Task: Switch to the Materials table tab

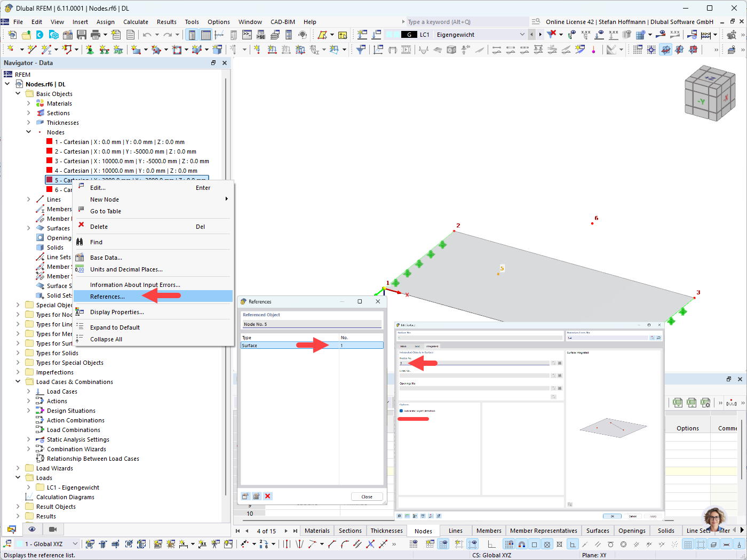Action: pos(317,531)
